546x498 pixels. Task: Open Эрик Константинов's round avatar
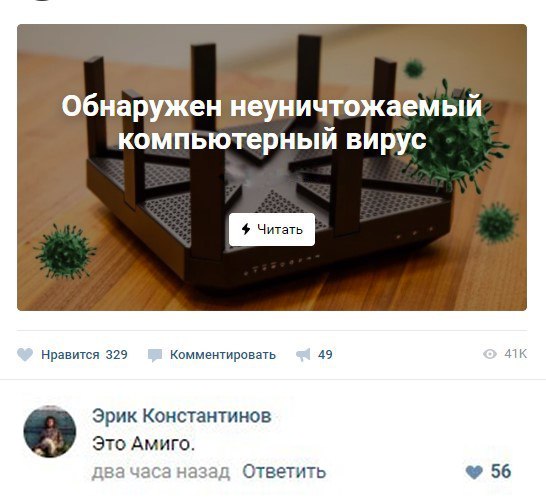(x=50, y=431)
